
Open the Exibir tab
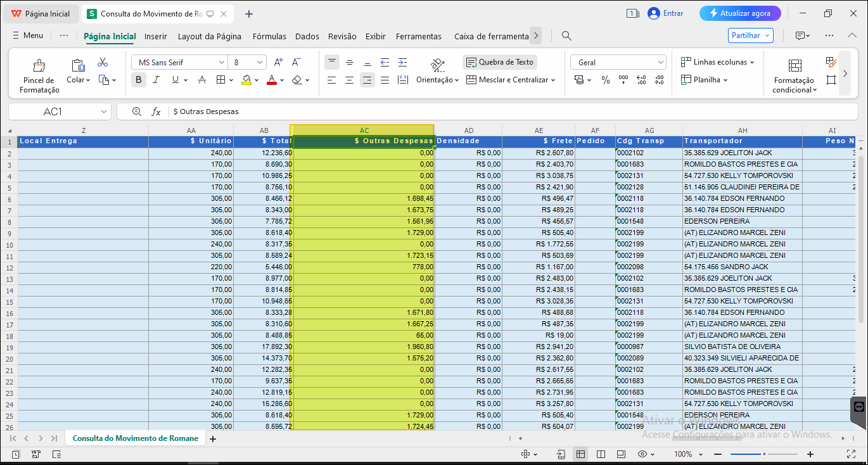[376, 36]
